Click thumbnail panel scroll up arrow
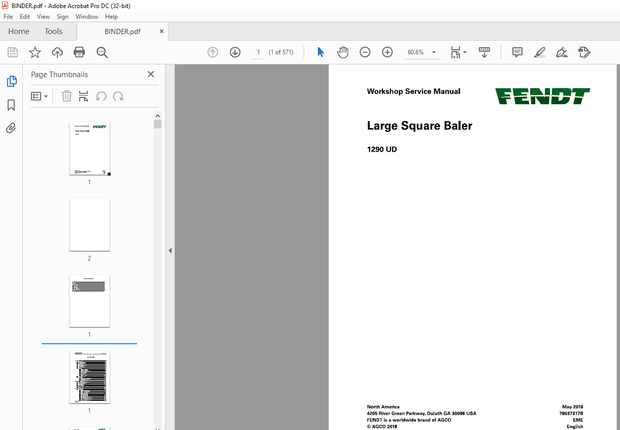Image resolution: width=620 pixels, height=430 pixels. [x=158, y=116]
